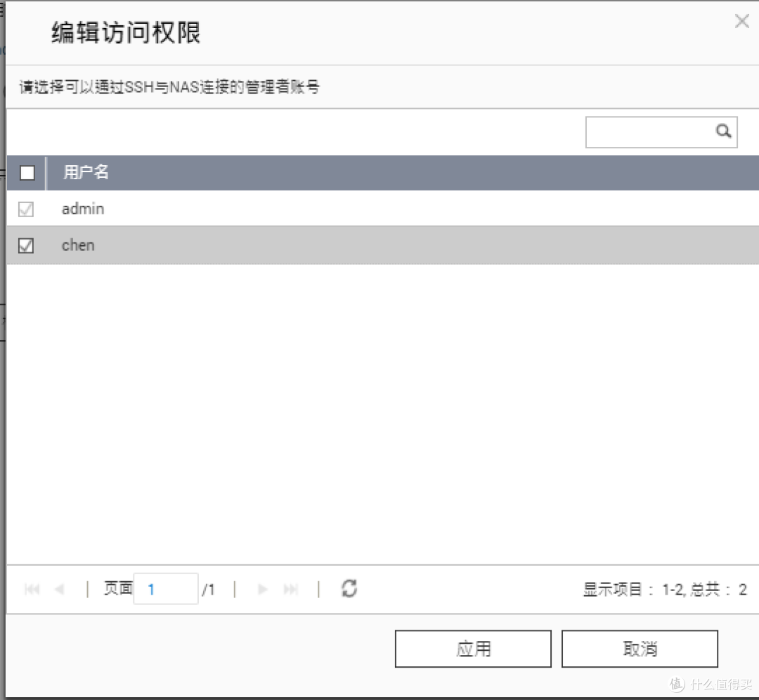
Task: Click the 取消 button
Action: (x=640, y=649)
